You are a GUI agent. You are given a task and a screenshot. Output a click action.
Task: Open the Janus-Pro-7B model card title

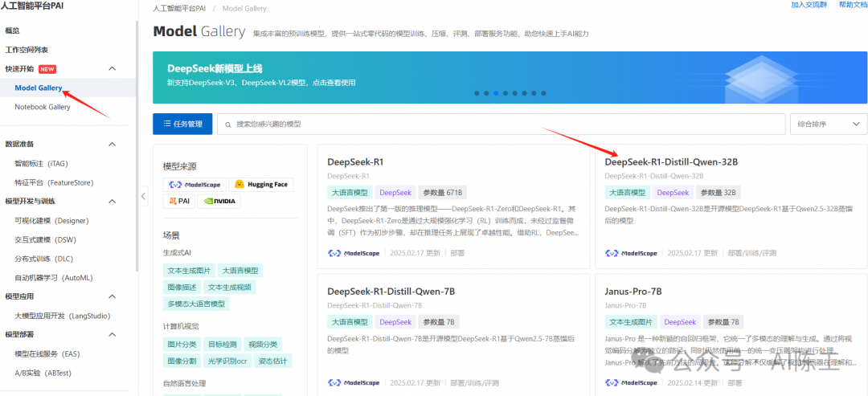click(x=633, y=291)
